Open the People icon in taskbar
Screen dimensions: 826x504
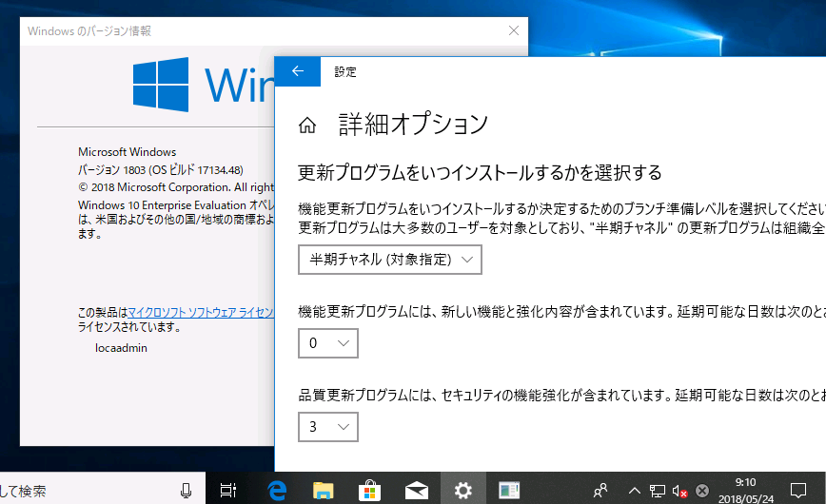[x=600, y=491]
